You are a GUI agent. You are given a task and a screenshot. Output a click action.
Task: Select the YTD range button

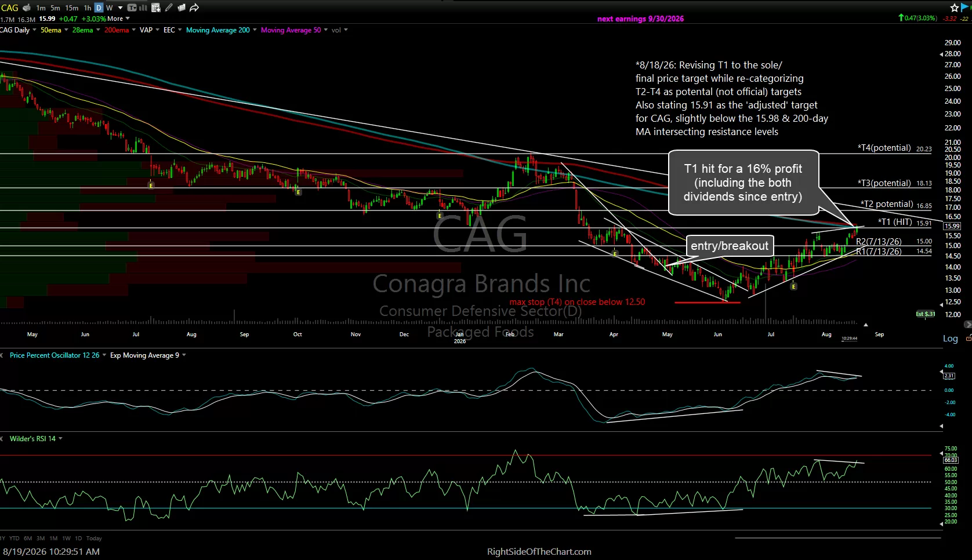tap(14, 539)
